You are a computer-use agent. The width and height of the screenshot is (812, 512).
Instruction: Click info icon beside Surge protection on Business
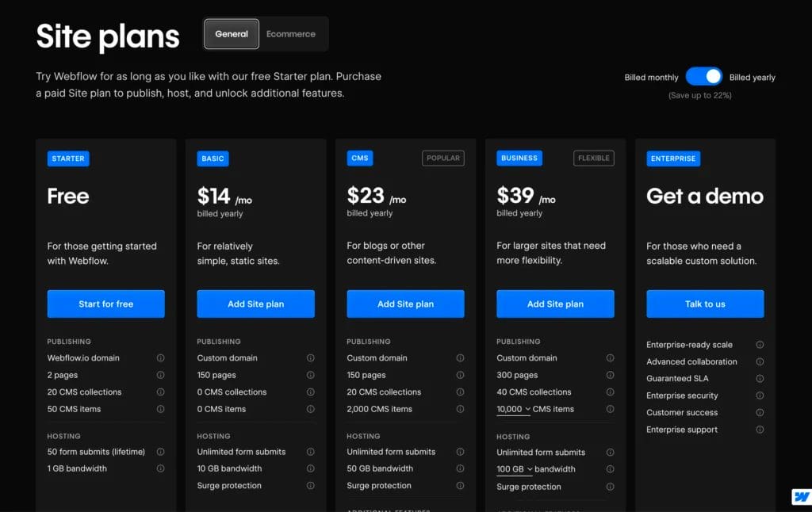coord(611,486)
